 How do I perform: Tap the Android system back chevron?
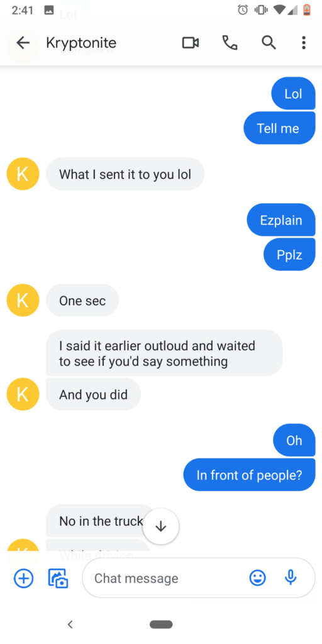(70, 625)
